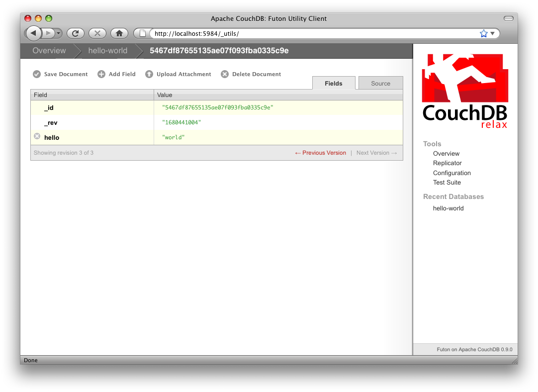538x392 pixels.
Task: Select the _id field name
Action: tap(49, 108)
